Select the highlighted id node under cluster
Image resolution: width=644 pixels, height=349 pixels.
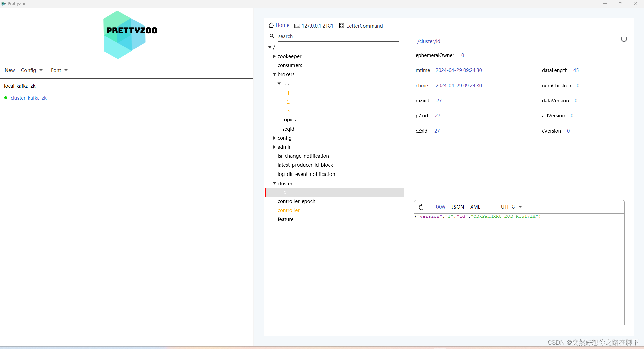coord(334,192)
